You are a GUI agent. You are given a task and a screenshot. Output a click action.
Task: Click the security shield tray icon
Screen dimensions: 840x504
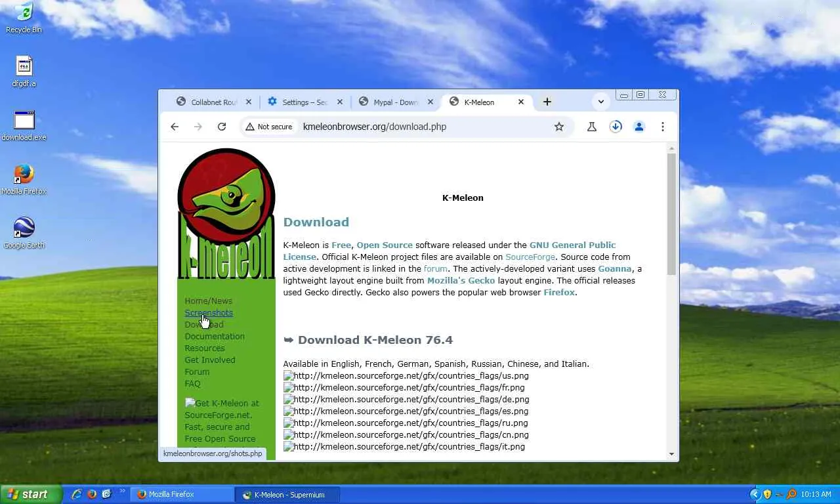tap(766, 494)
